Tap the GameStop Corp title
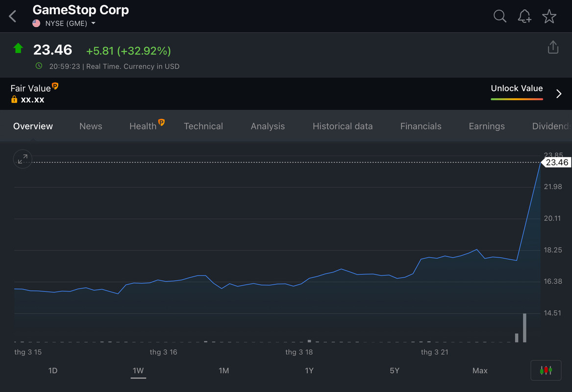The width and height of the screenshot is (572, 392). coord(80,10)
